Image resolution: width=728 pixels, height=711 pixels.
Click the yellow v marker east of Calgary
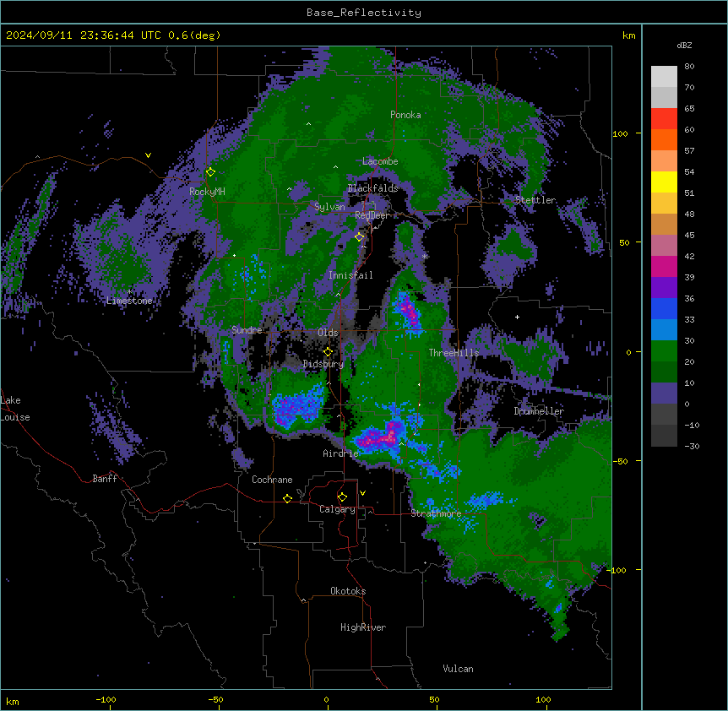point(362,493)
